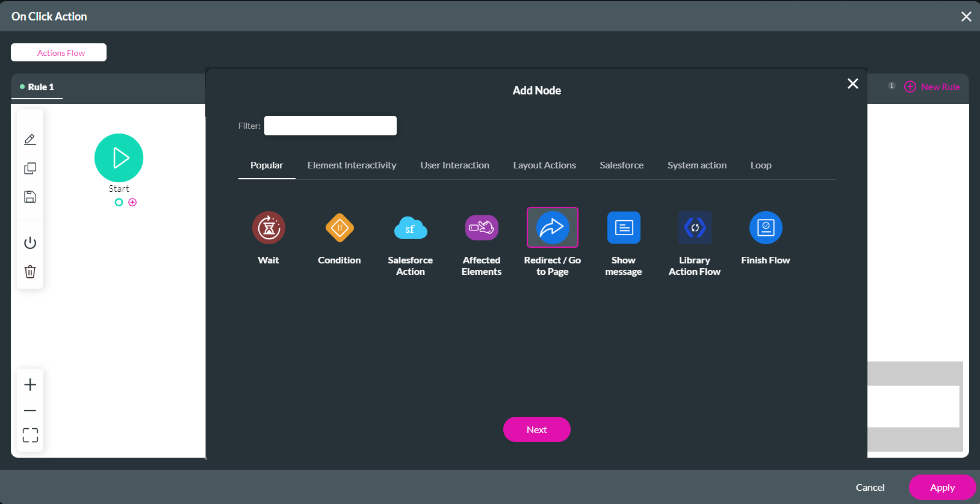Select the Affected Elements node icon

coord(482,228)
